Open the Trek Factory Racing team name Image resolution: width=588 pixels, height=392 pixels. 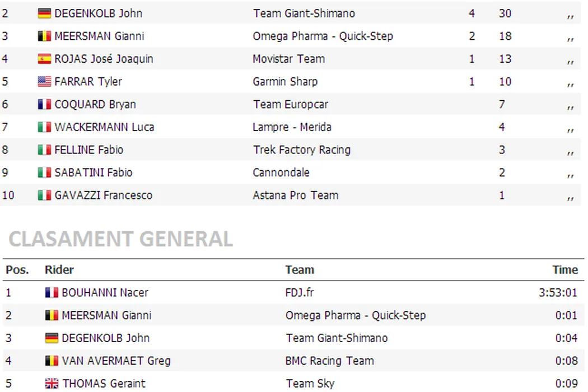(x=302, y=150)
